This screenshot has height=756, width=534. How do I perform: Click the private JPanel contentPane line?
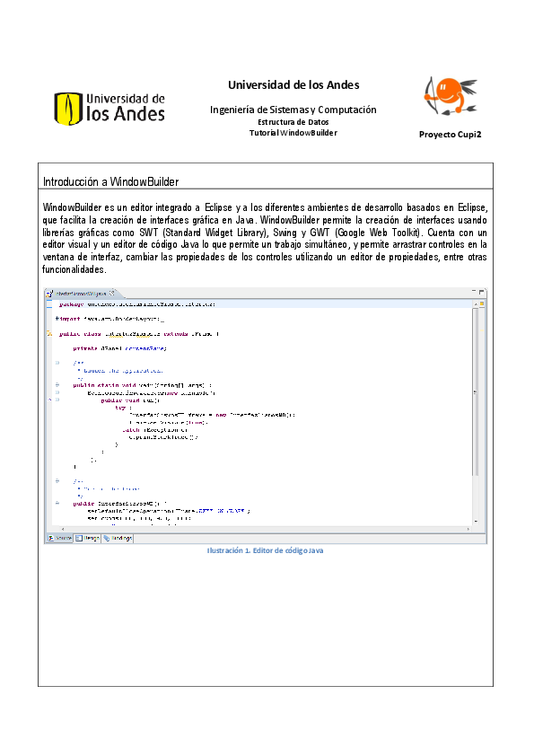120,348
